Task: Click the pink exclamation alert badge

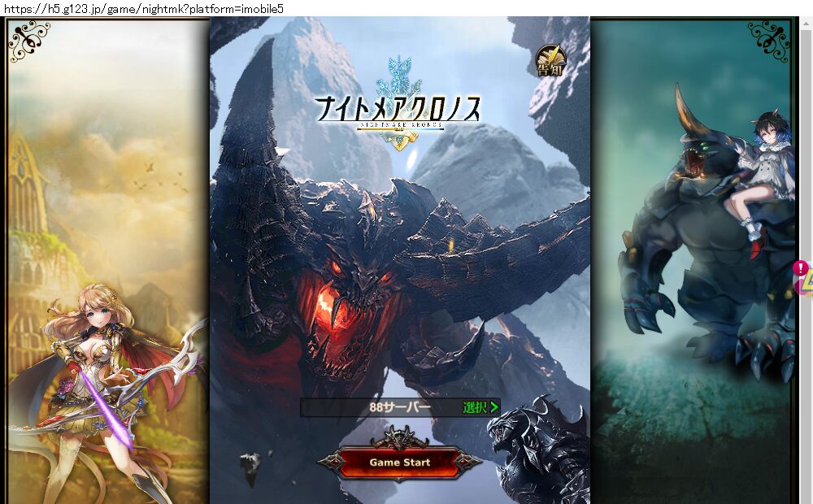Action: click(x=801, y=267)
